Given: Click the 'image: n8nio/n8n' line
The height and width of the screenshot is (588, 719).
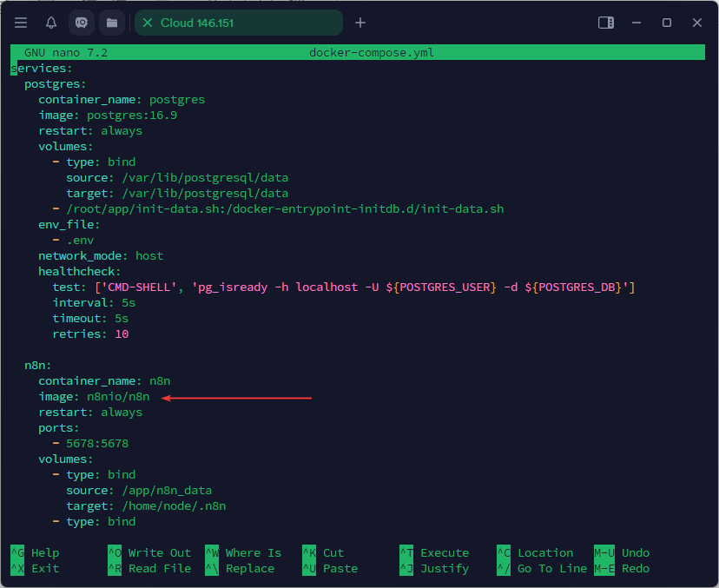Looking at the screenshot, I should point(94,396).
